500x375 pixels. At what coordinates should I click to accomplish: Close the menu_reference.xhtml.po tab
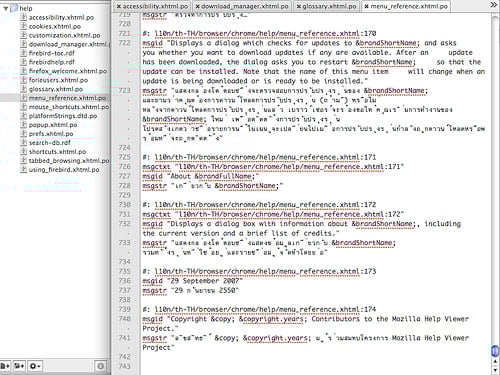pyautogui.click(x=367, y=6)
